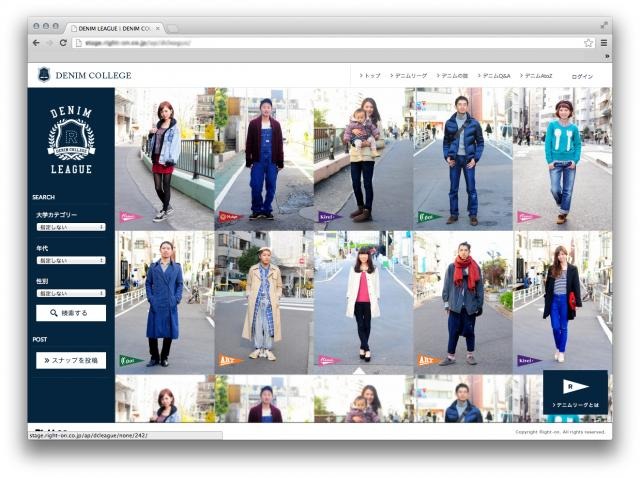Click the デニムリーグとは link box
Viewport: 640px width, 478px height.
click(575, 392)
